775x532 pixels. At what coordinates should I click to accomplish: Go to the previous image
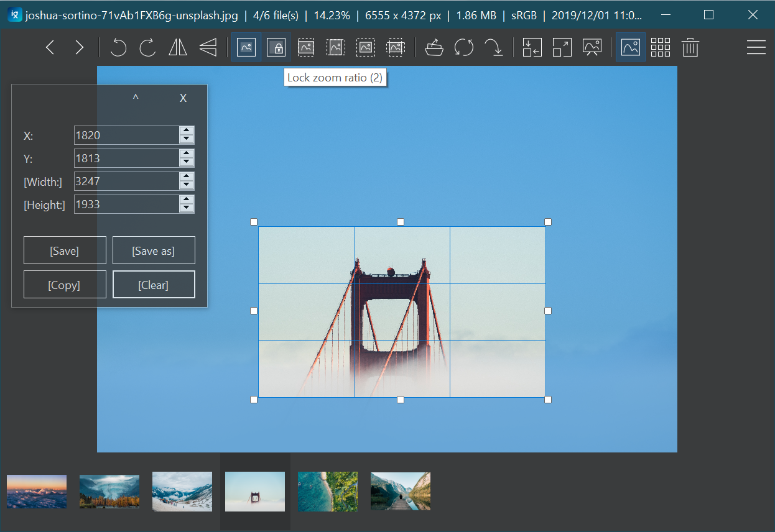point(50,47)
